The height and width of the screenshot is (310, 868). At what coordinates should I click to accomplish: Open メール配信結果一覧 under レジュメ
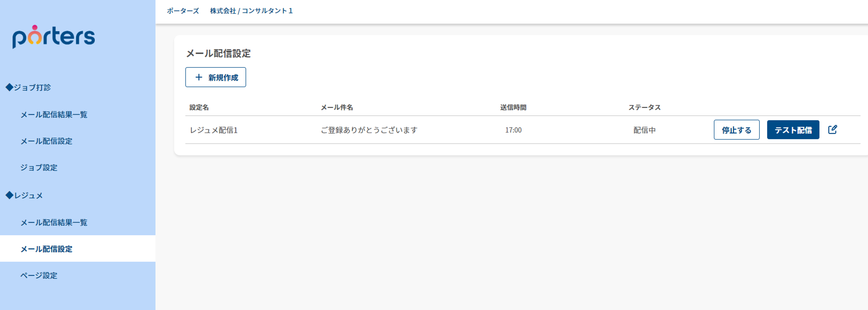pos(54,222)
